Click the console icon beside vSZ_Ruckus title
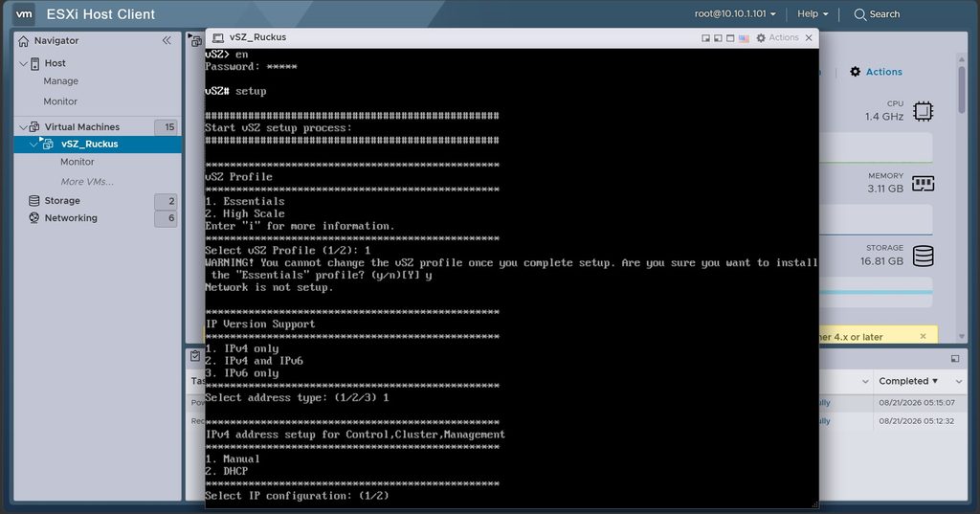 point(218,38)
